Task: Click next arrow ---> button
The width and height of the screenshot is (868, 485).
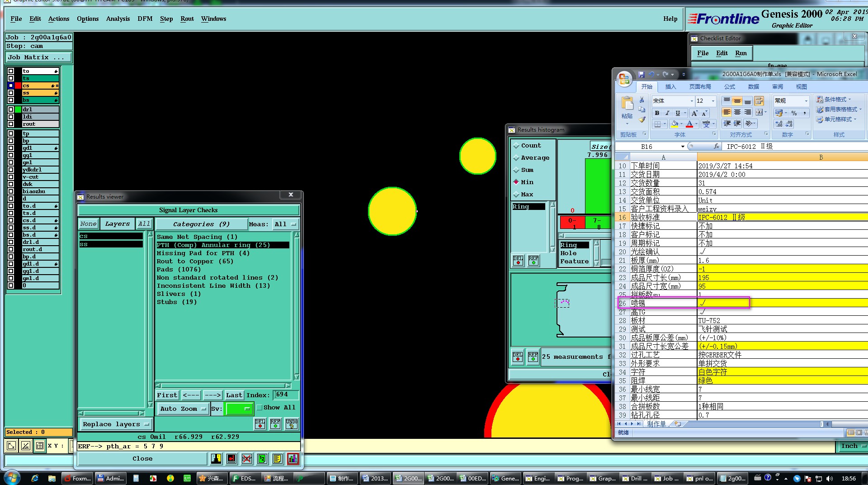Action: pyautogui.click(x=212, y=395)
